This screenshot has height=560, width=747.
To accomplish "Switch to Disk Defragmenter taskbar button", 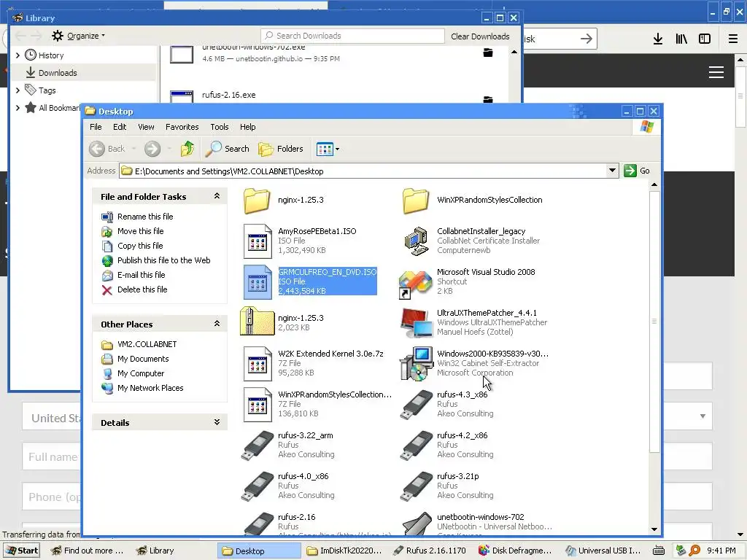I will pos(515,551).
